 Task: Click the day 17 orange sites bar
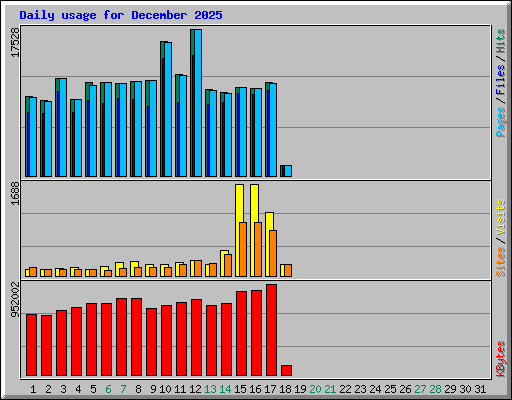273,253
